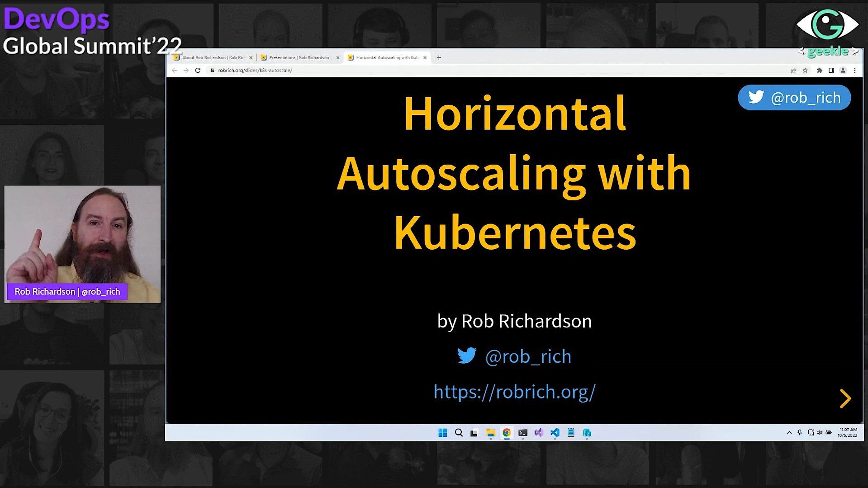The height and width of the screenshot is (488, 868).
Task: Click the Chrome taskbar icon
Action: pyautogui.click(x=507, y=433)
